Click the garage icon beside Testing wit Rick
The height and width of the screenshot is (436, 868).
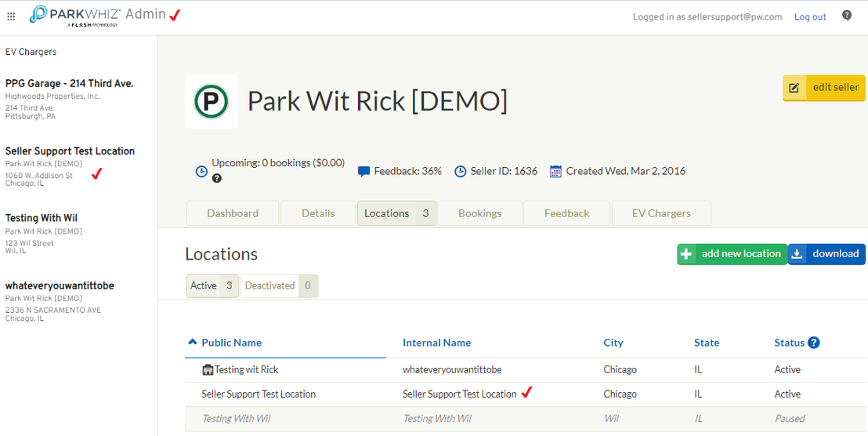pyautogui.click(x=208, y=369)
